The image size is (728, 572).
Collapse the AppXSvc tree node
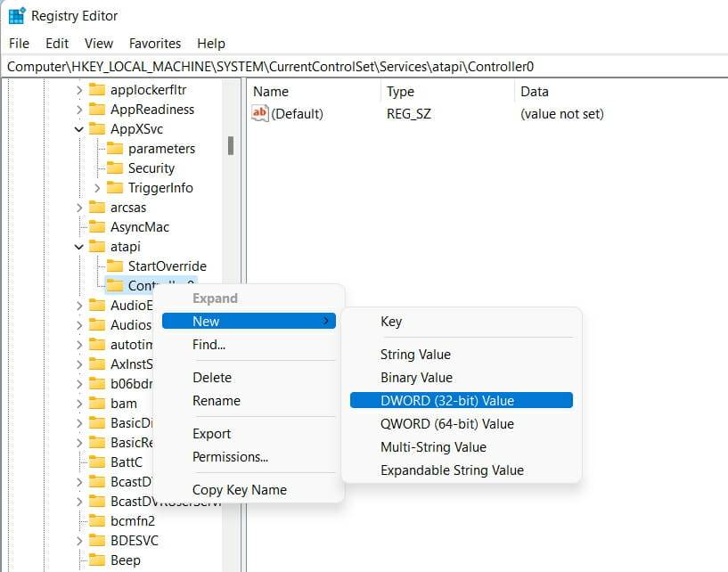click(79, 128)
